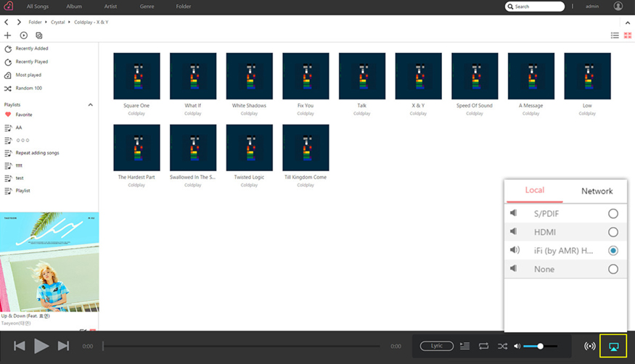Select None output radio button

pos(613,269)
